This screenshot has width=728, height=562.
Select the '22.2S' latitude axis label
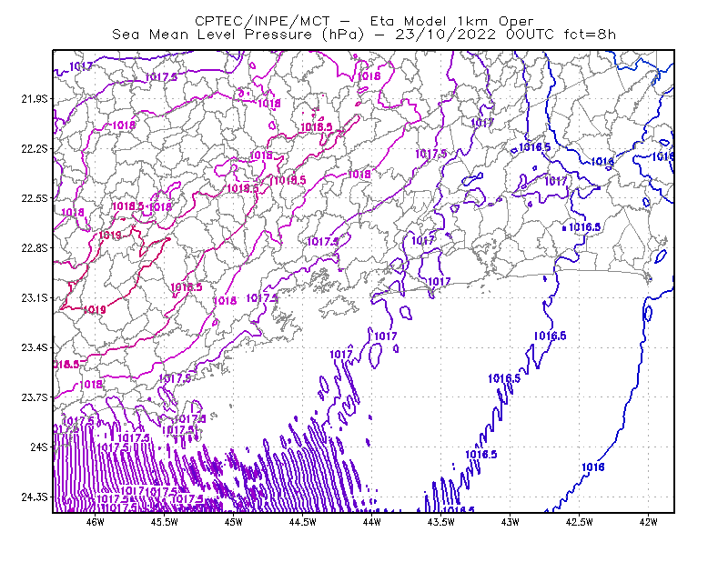pos(35,148)
